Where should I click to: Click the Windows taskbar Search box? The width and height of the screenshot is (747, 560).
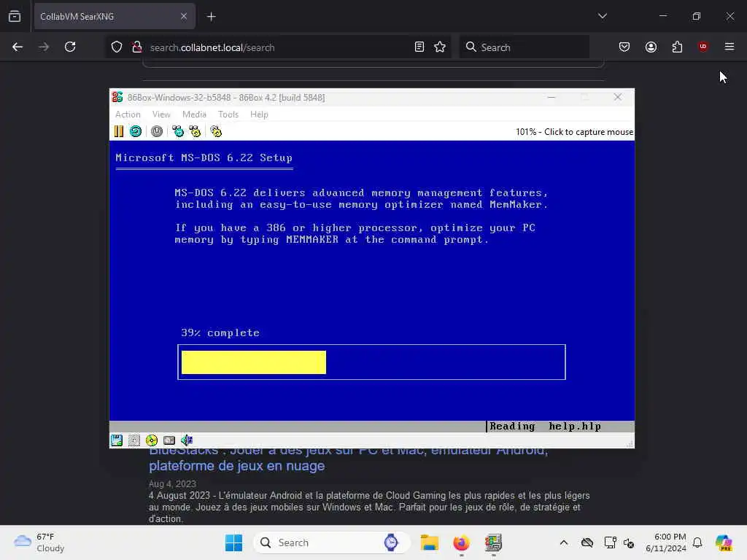coord(332,542)
